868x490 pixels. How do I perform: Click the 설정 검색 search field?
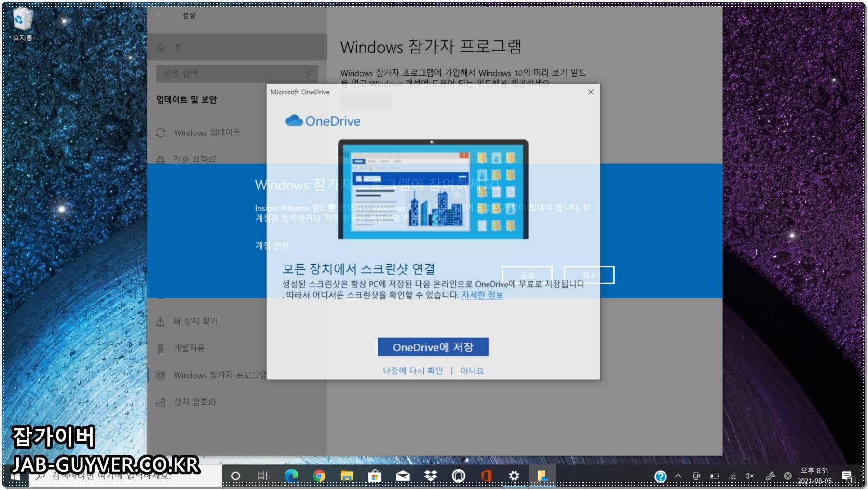coord(237,74)
